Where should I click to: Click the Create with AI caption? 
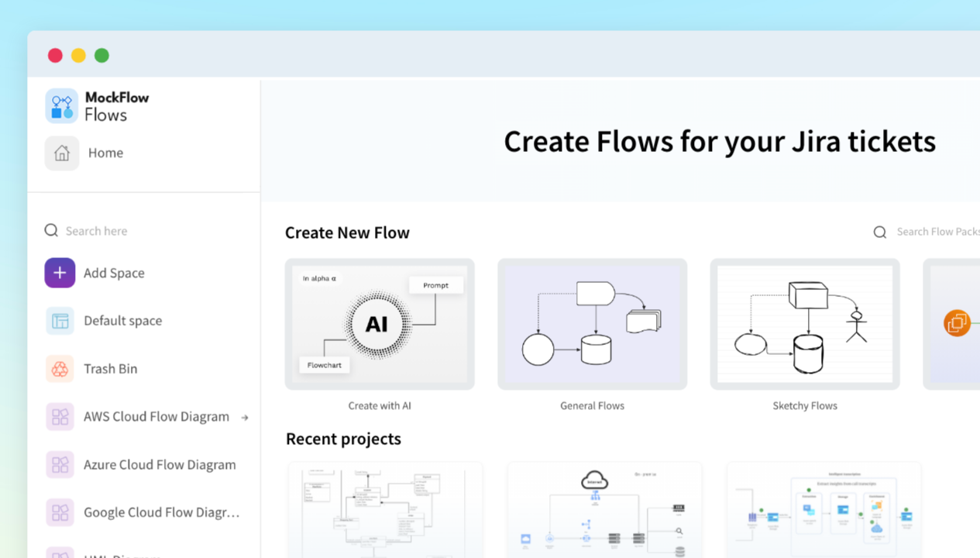click(380, 405)
